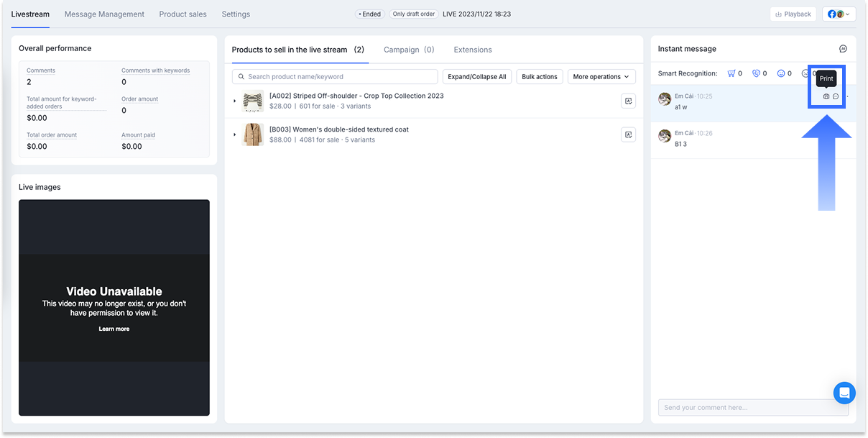Expand the [A002] Striped Off-shoulder product row
The height and width of the screenshot is (438, 868).
click(235, 101)
